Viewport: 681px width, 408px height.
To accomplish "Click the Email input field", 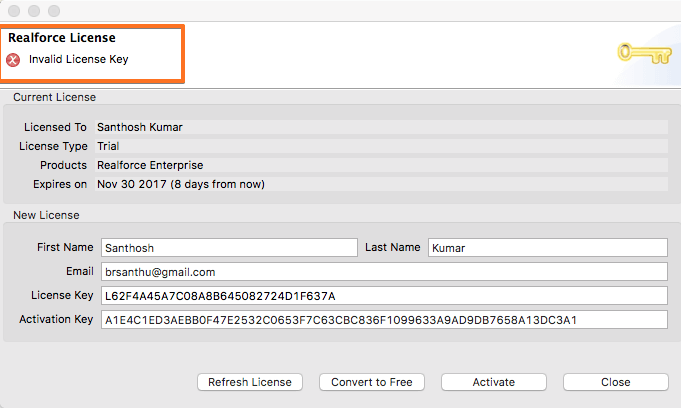I will 384,272.
